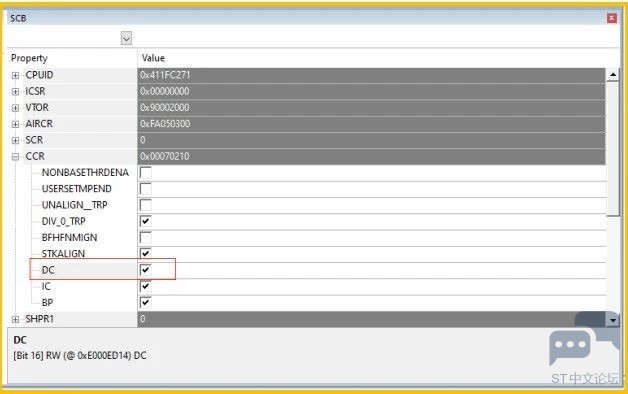
Task: Toggle the USERSETMPEND checkbox
Action: [145, 189]
